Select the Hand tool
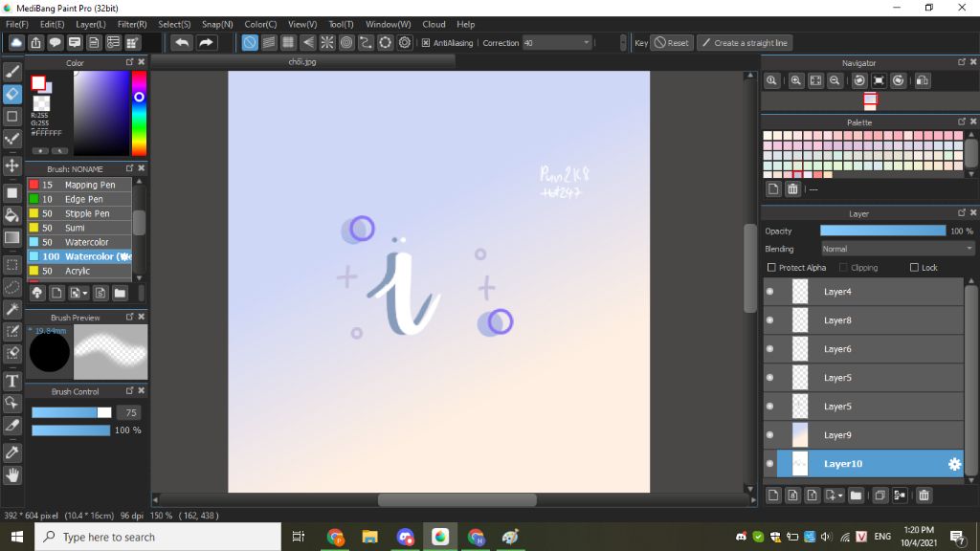This screenshot has width=980, height=551. (11, 475)
